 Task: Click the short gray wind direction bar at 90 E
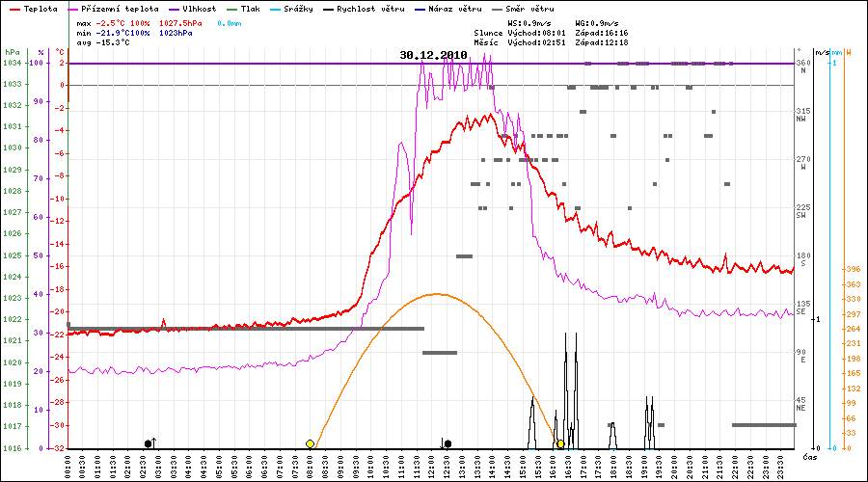440,353
